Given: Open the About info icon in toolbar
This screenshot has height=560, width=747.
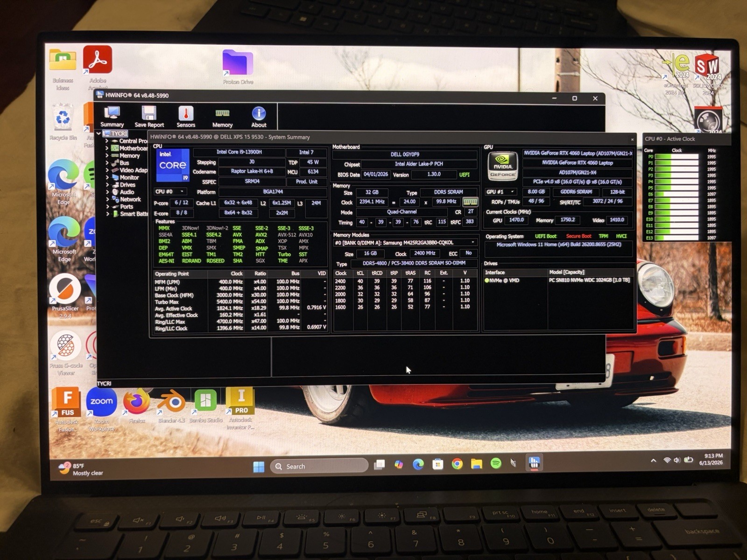Looking at the screenshot, I should tap(259, 117).
